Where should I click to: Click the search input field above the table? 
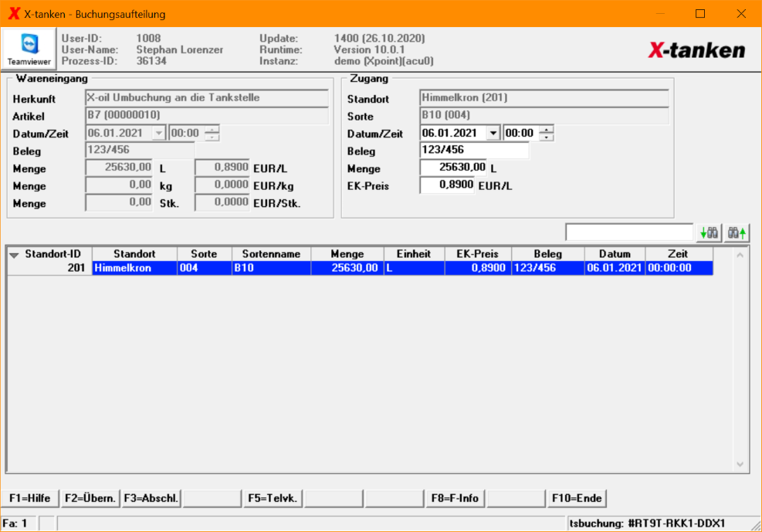[x=629, y=232]
